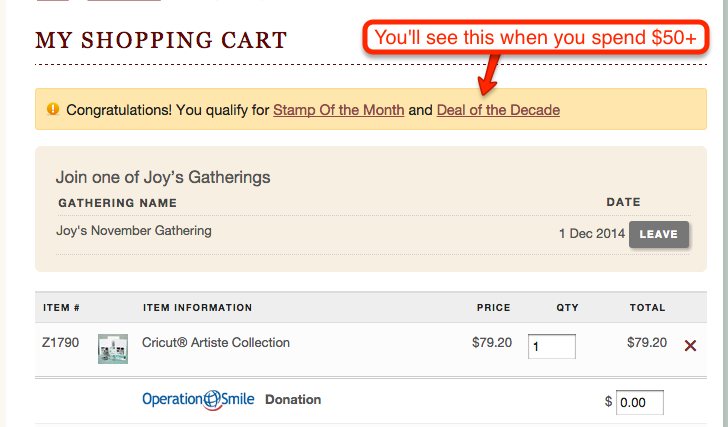Click the QTY column header
The width and height of the screenshot is (728, 427).
click(x=567, y=308)
